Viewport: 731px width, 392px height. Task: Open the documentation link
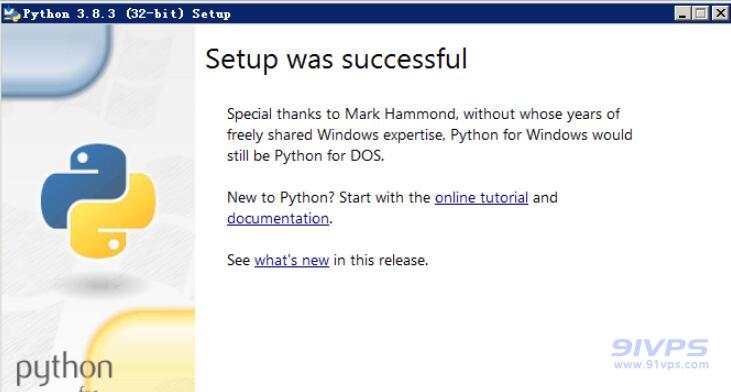point(278,219)
